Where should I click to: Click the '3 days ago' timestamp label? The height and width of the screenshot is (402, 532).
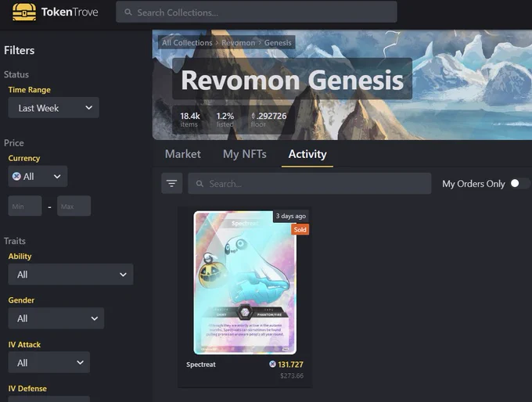291,216
